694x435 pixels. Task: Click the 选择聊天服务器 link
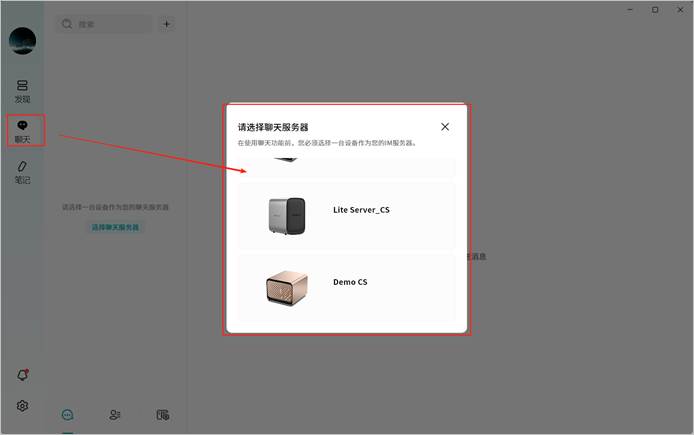[x=116, y=227]
